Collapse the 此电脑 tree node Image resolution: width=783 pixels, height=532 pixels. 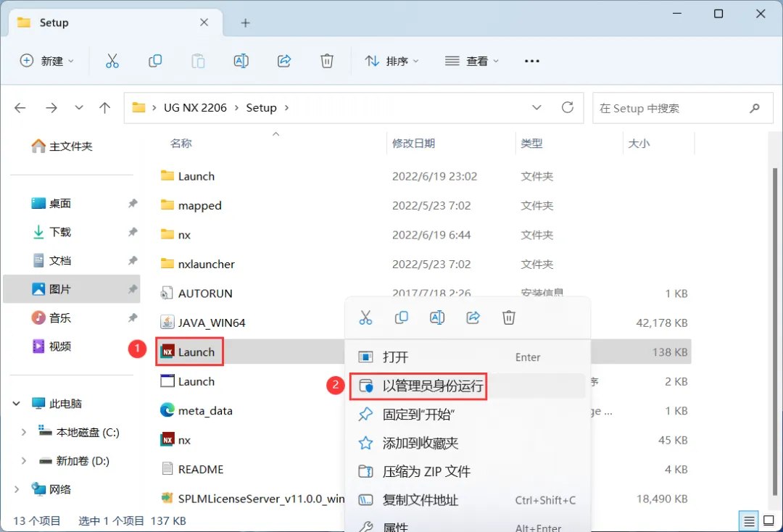[x=17, y=403]
